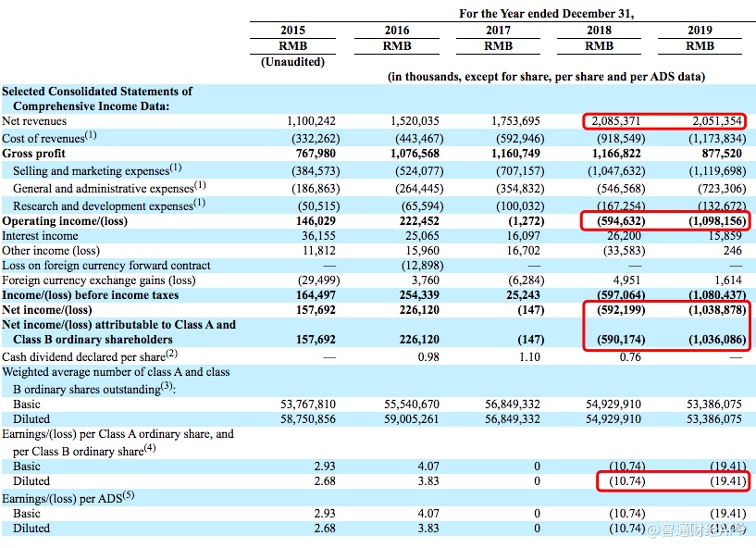Click Net revenues value 1,100,242

coord(311,121)
